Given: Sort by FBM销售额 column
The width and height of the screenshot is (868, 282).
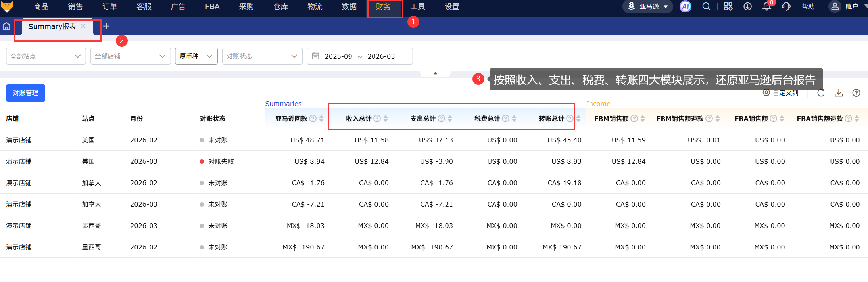Looking at the screenshot, I should pos(643,119).
